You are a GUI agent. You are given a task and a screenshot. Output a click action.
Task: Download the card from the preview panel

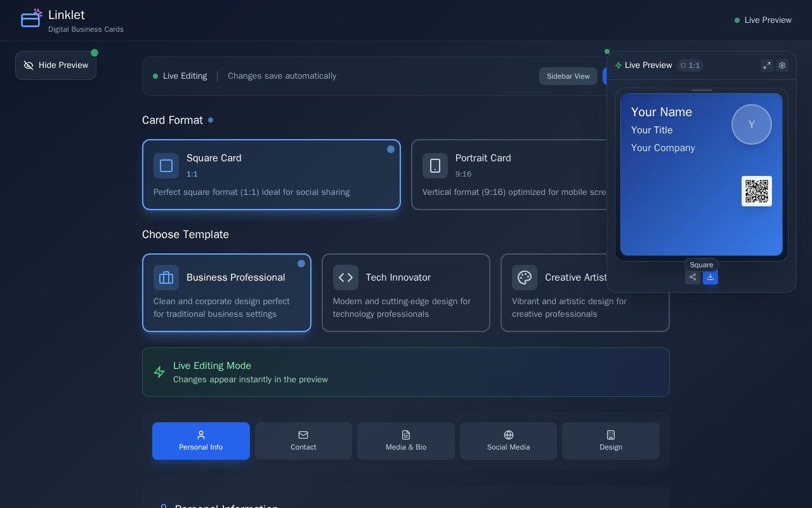point(710,277)
